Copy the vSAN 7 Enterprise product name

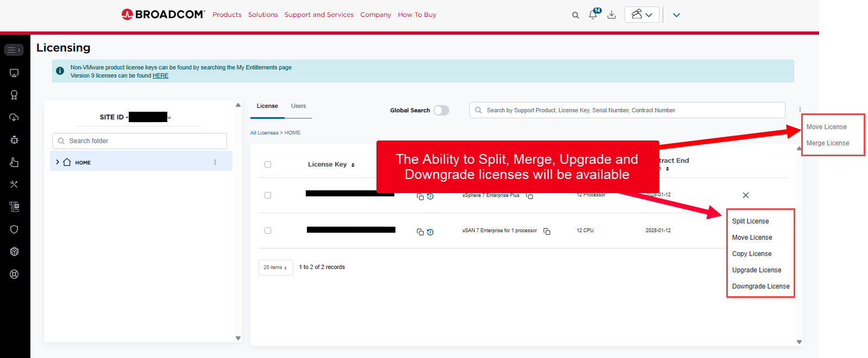(x=547, y=232)
